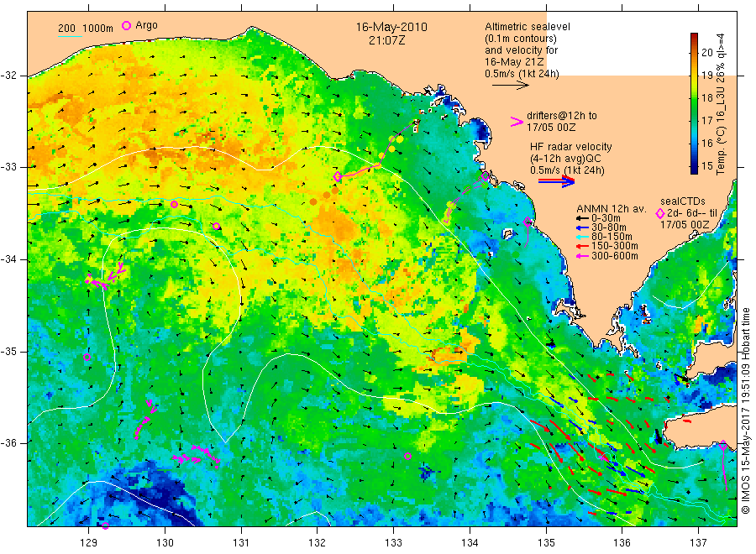Click the Argo float marker near 130E 33.4S

tap(174, 205)
